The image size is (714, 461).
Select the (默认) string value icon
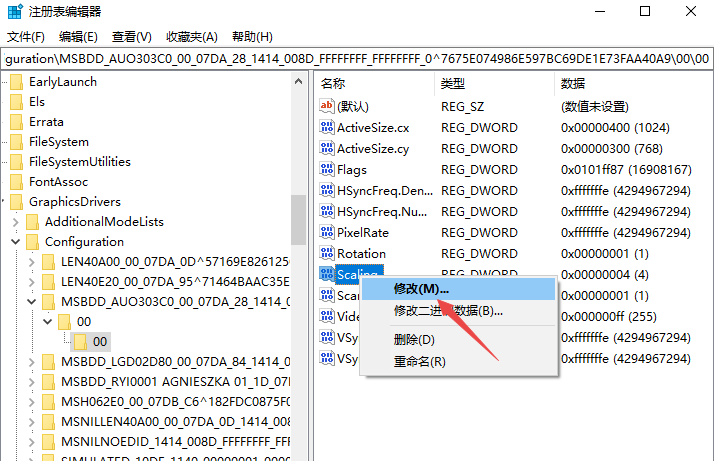326,106
